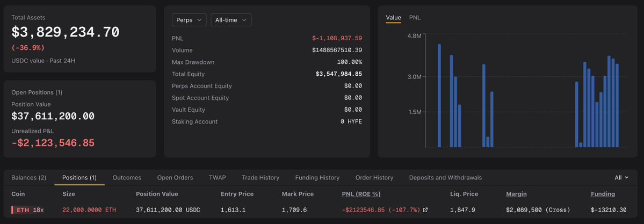Image resolution: width=644 pixels, height=224 pixels.
Task: Select the Value chart tab
Action: [394, 18]
